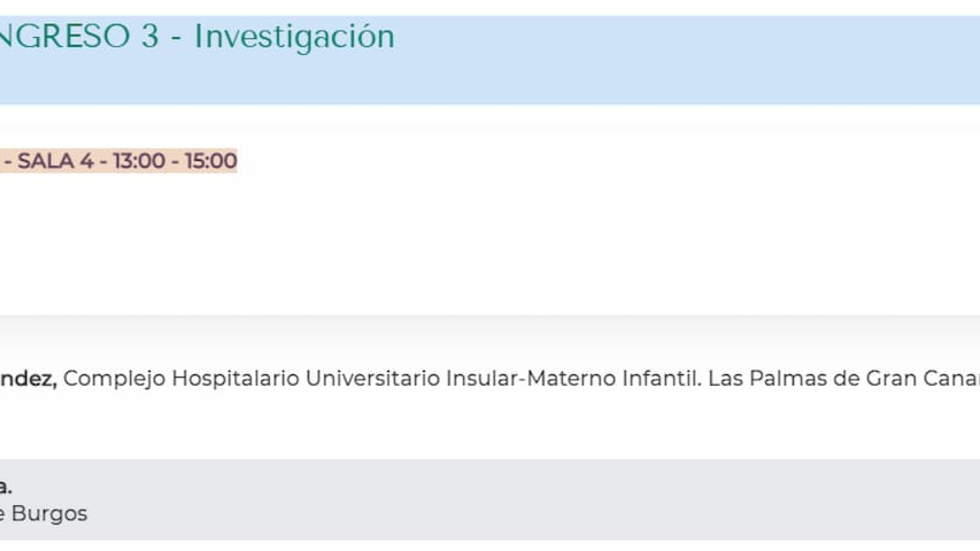
Task: Click the word "Hospitalario"
Action: point(236,379)
